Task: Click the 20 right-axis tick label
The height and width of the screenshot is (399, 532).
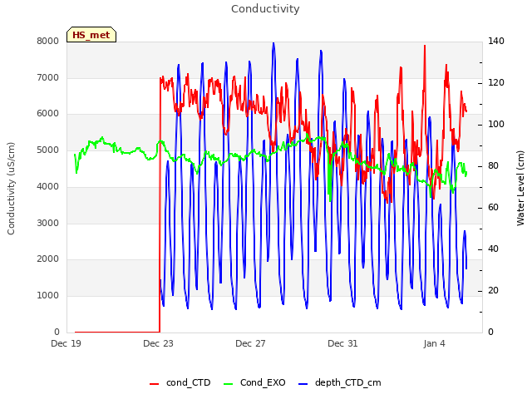Action: pos(493,290)
